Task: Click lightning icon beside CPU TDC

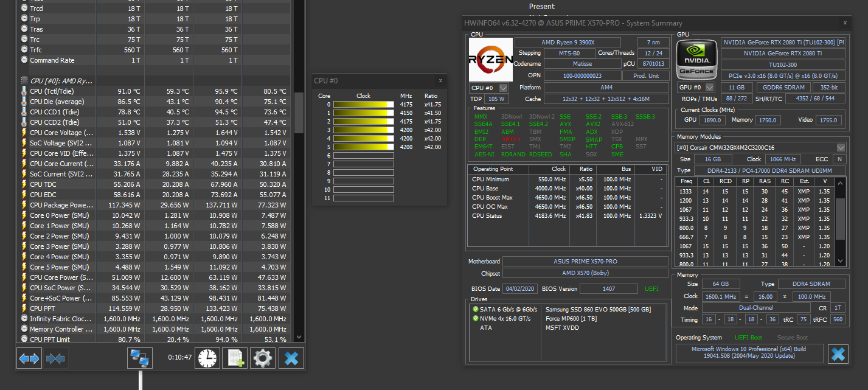Action: click(x=24, y=184)
